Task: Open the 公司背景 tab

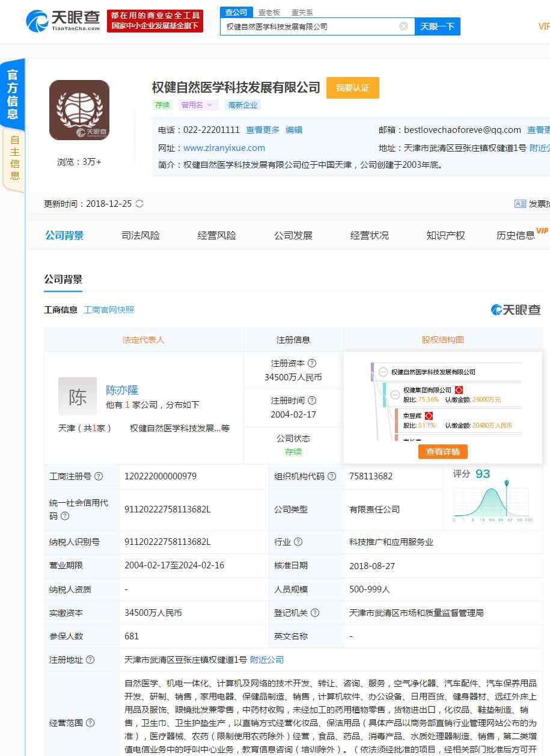Action: coord(64,235)
